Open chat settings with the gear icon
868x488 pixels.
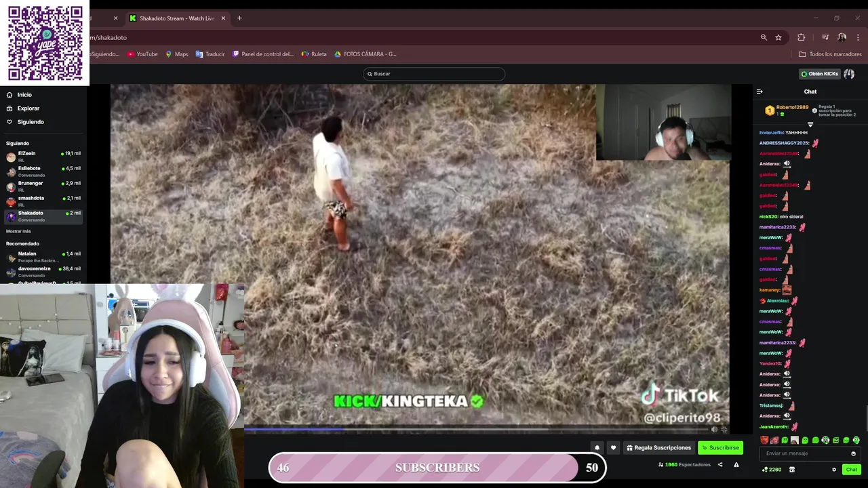click(834, 470)
